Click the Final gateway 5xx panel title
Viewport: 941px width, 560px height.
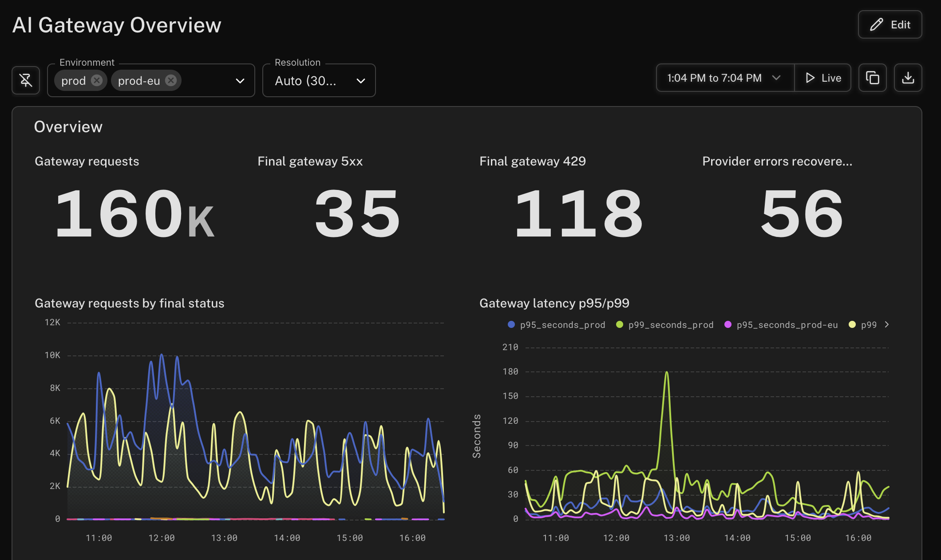[310, 161]
